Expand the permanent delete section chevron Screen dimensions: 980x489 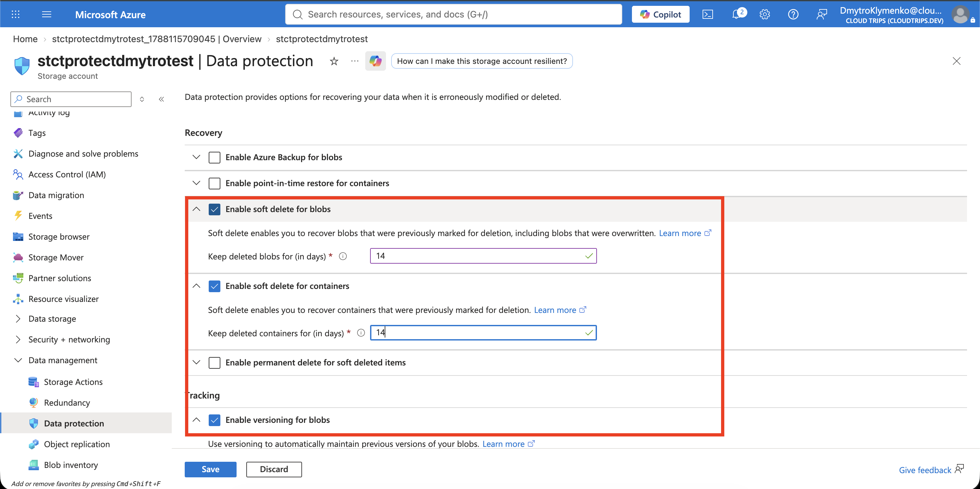point(196,362)
